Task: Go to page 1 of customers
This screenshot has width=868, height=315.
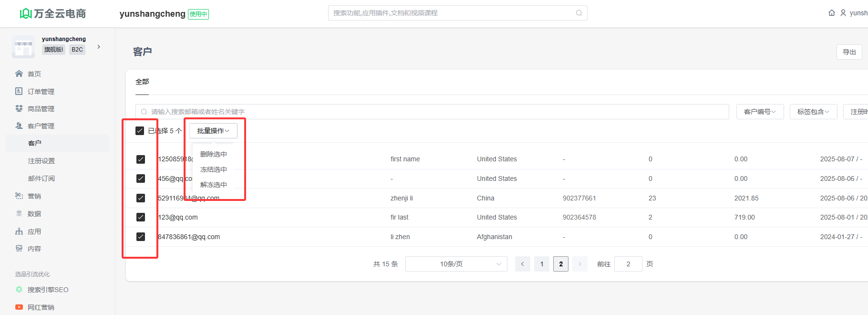Action: point(542,264)
